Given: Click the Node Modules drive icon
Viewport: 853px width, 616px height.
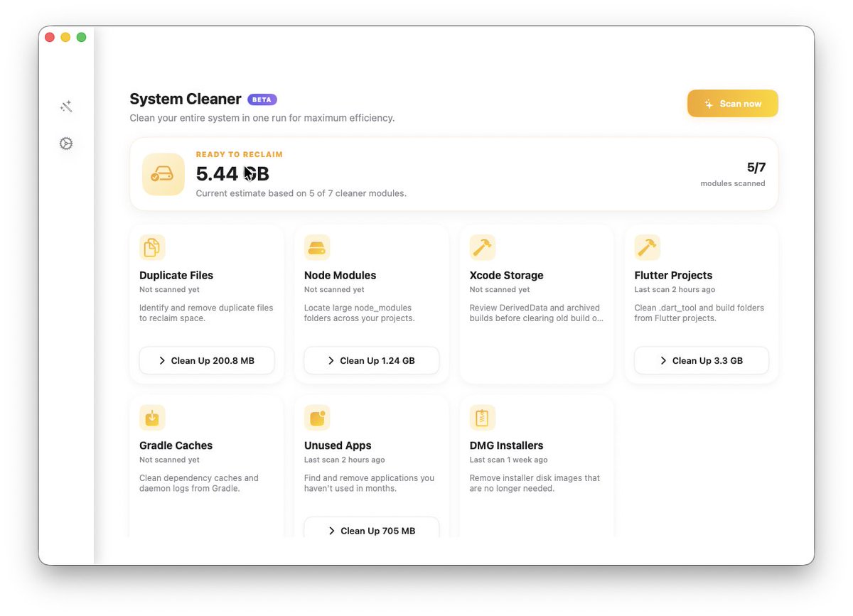Looking at the screenshot, I should 317,247.
